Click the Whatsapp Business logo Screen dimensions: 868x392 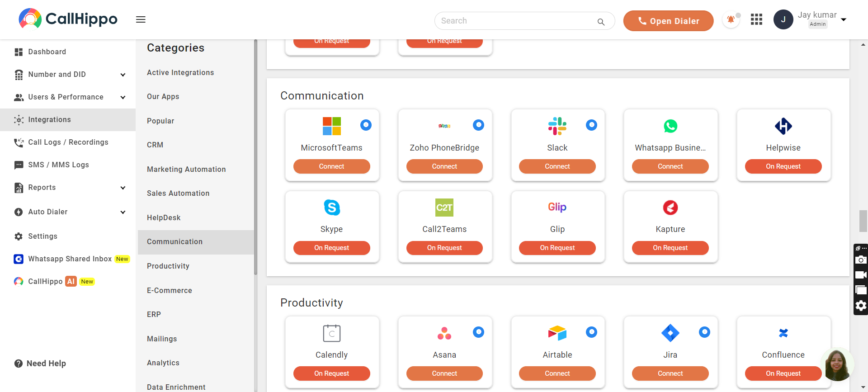(x=670, y=126)
